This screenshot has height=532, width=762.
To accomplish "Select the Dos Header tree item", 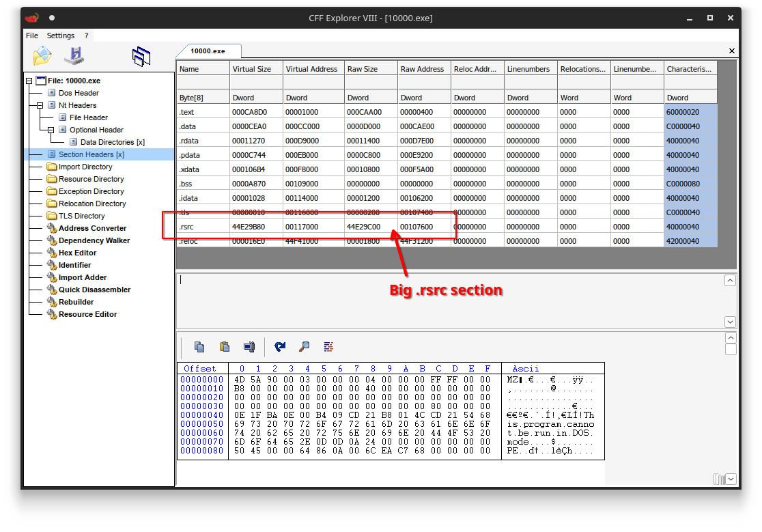I will [79, 93].
